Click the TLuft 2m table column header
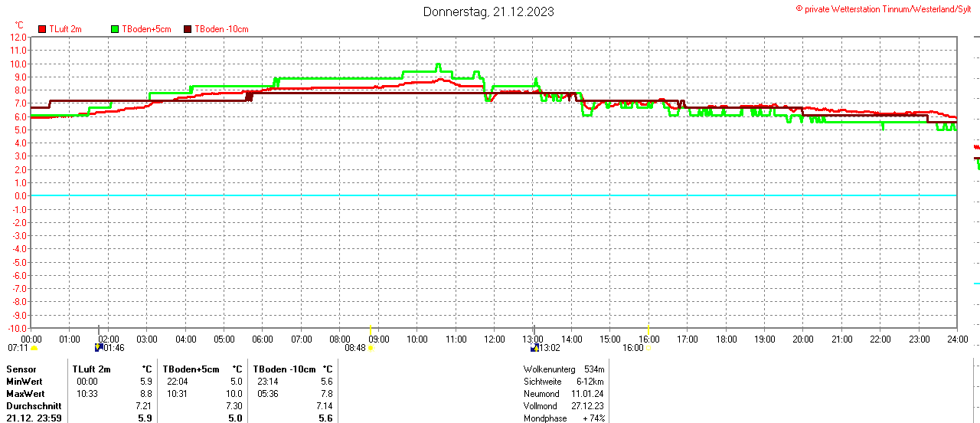The width and height of the screenshot is (980, 423). point(92,369)
